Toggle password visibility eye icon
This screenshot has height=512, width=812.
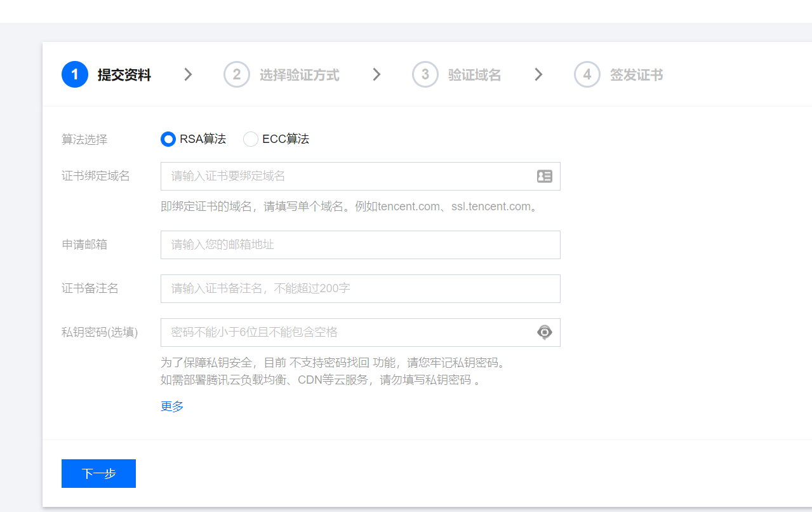[x=544, y=332]
